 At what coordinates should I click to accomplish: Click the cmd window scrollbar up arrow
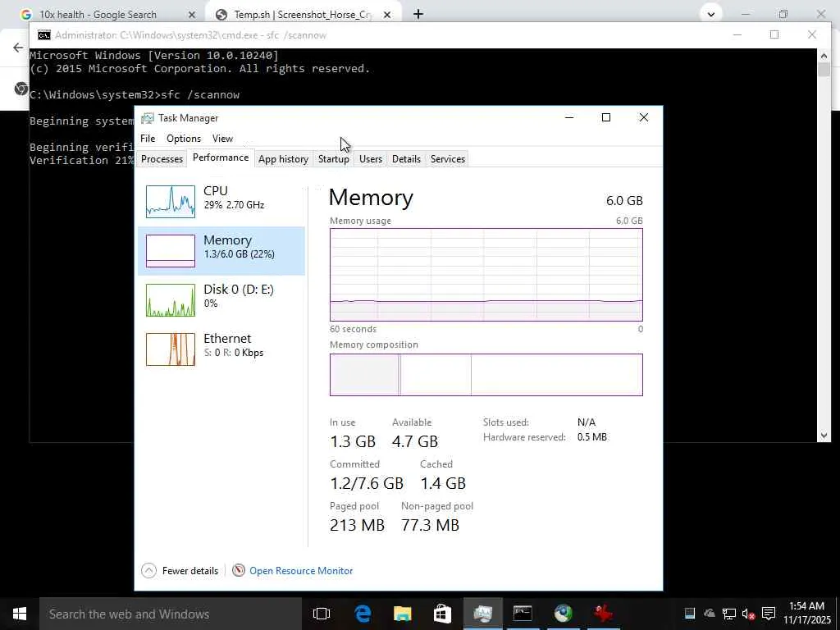[x=824, y=55]
